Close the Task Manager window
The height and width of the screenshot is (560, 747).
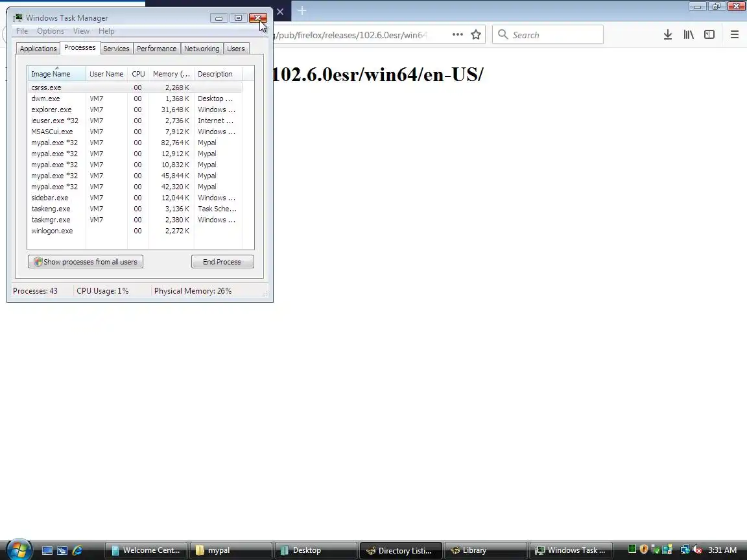pyautogui.click(x=257, y=18)
